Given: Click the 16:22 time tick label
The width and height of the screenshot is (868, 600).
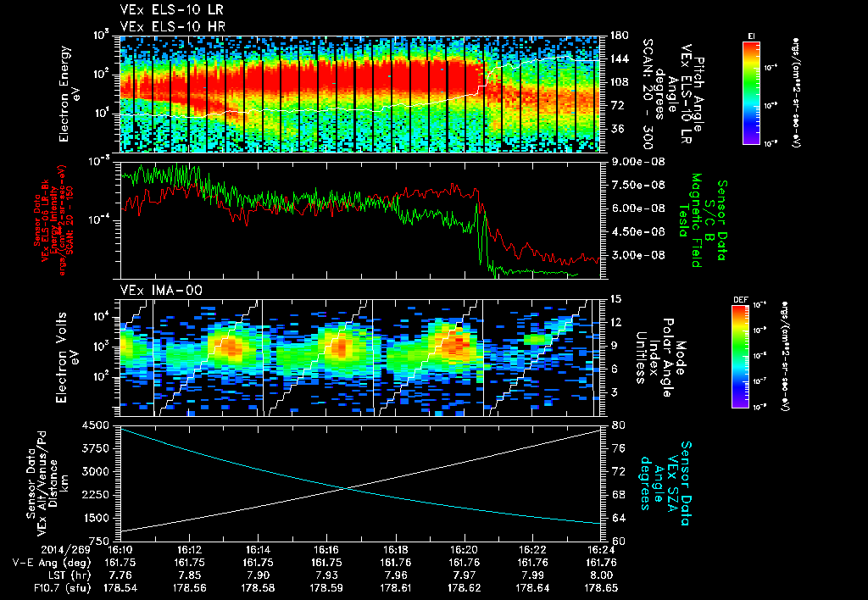Looking at the screenshot, I should click(x=532, y=550).
